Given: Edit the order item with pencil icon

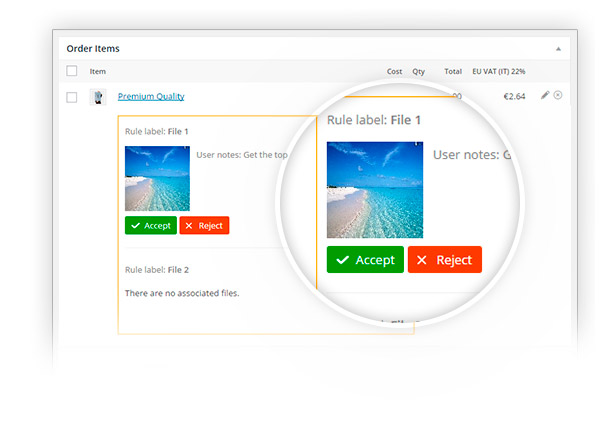Looking at the screenshot, I should 545,96.
